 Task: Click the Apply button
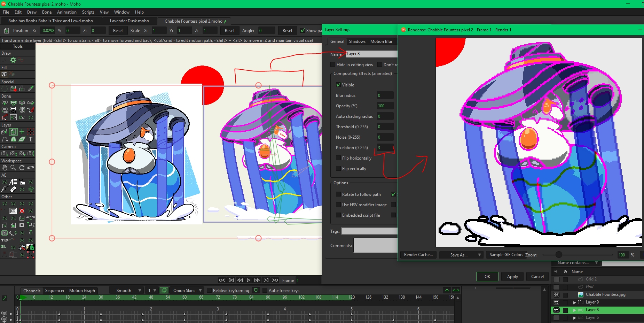click(x=512, y=277)
